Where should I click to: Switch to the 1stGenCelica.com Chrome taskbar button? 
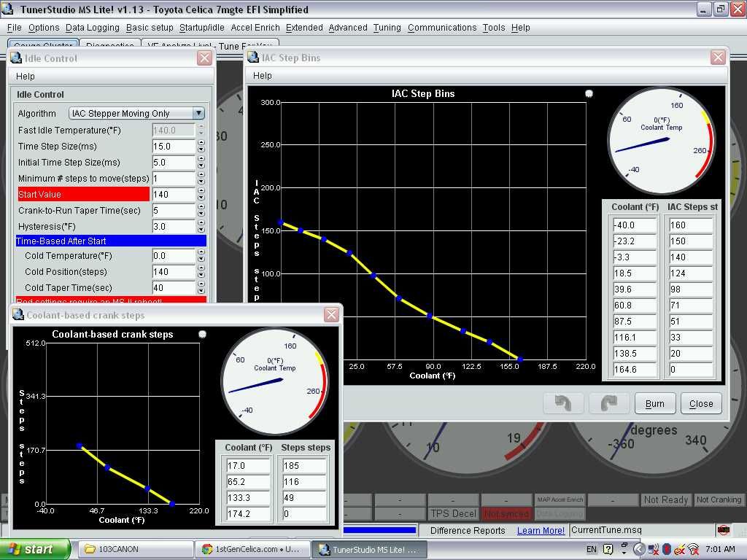[x=252, y=549]
